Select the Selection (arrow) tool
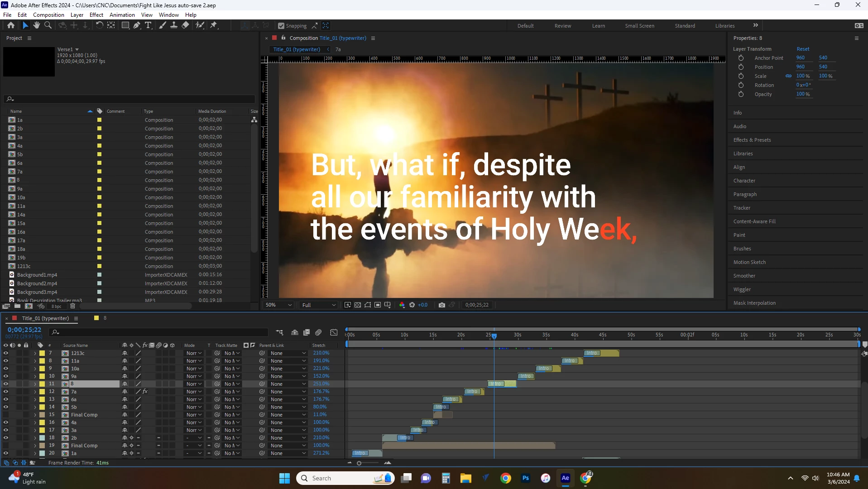Viewport: 868px width, 489px height. click(x=25, y=25)
